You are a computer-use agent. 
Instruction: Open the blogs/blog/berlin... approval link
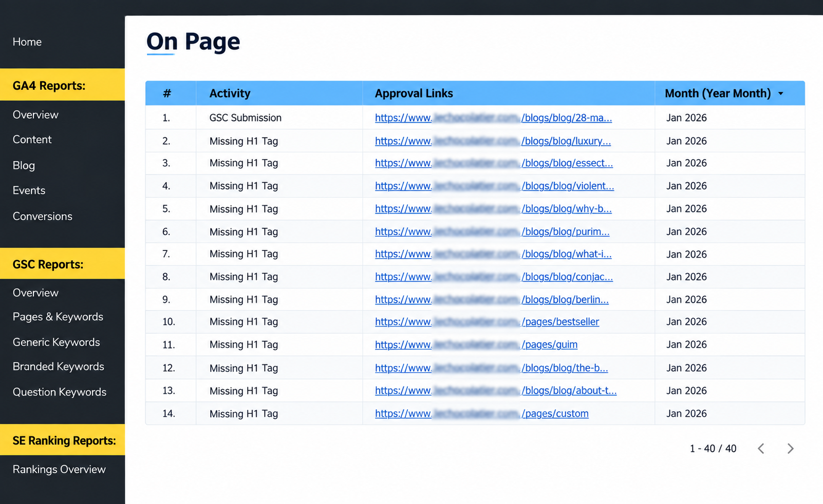tap(492, 300)
